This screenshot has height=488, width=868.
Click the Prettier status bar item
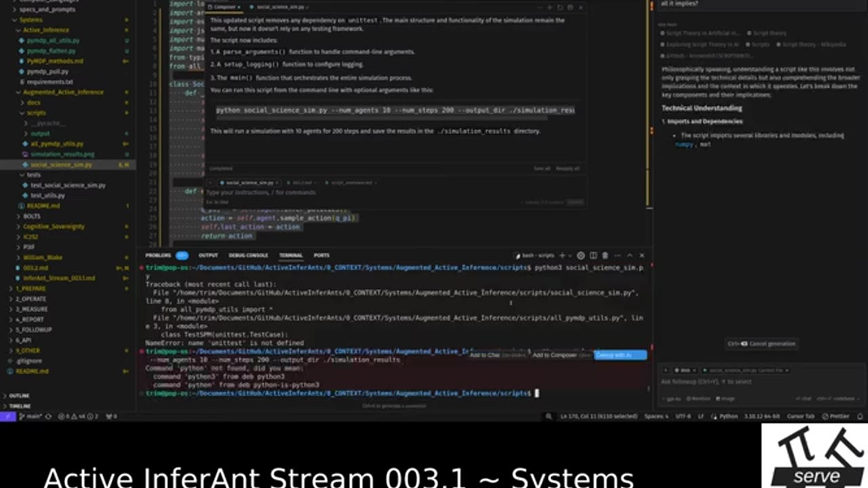coord(836,416)
